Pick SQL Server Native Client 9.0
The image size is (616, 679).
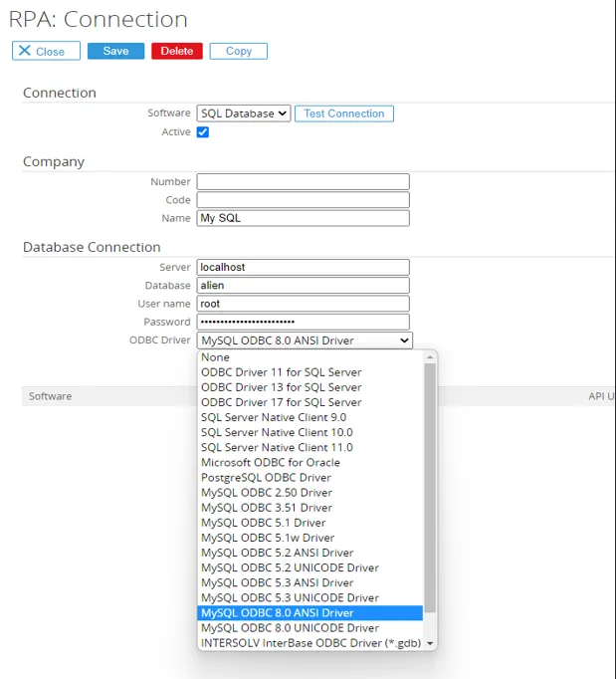309,417
